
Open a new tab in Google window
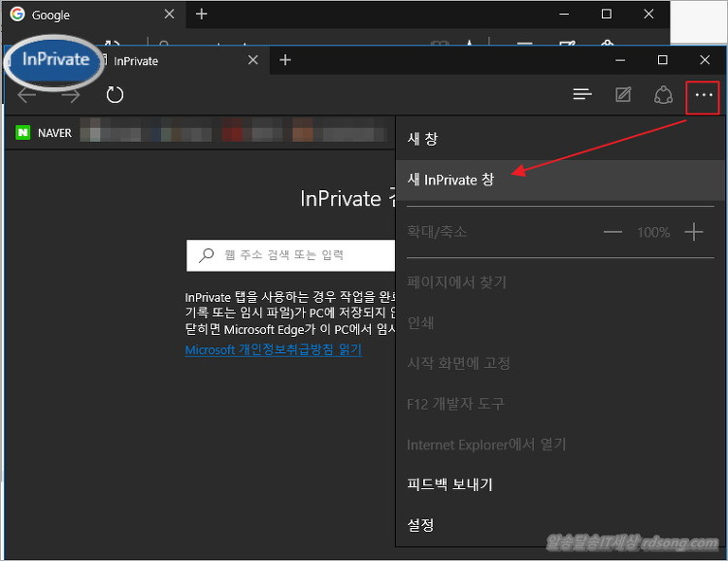pos(202,15)
